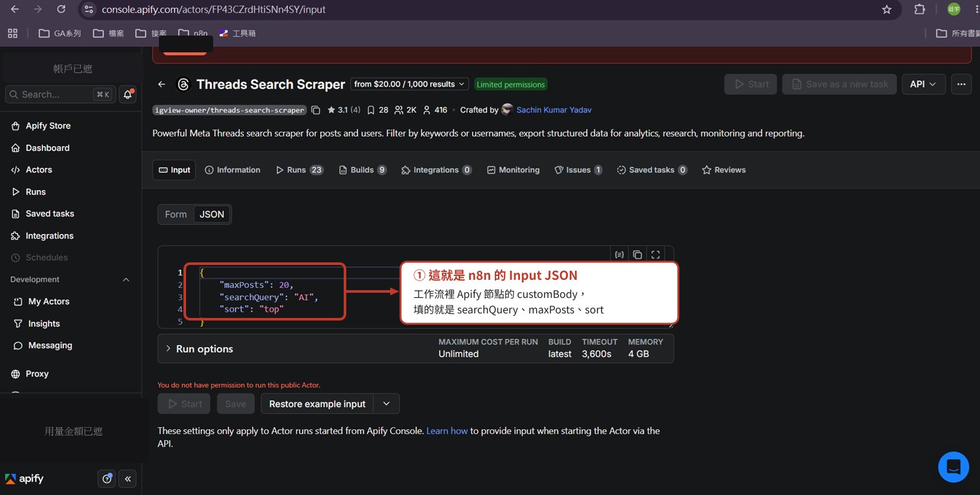
Task: Copy the JSON input with copy icon
Action: 637,255
